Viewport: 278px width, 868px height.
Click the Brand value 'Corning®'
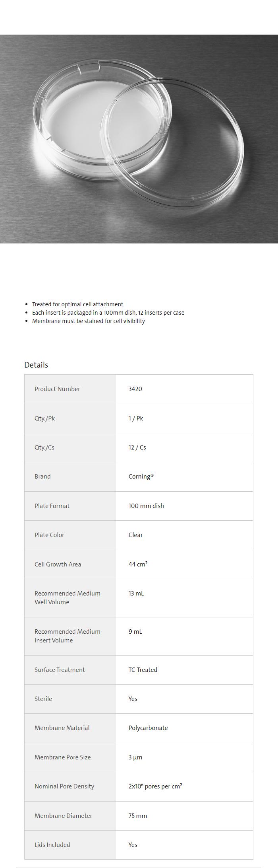click(141, 477)
